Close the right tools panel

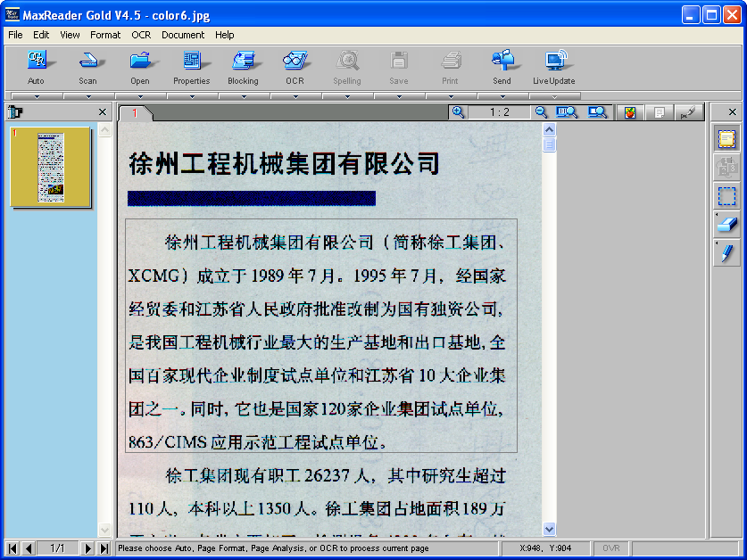(x=733, y=111)
